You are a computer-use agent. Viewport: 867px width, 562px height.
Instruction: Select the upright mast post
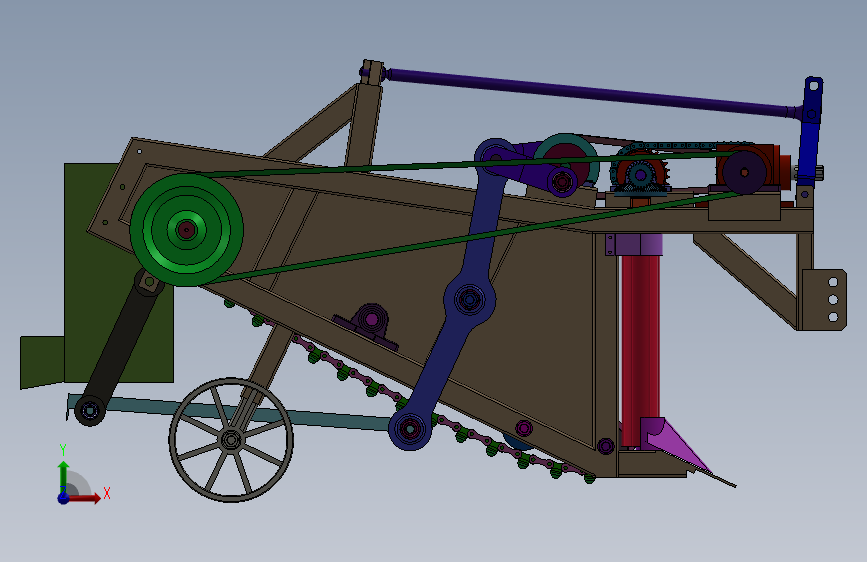364,113
